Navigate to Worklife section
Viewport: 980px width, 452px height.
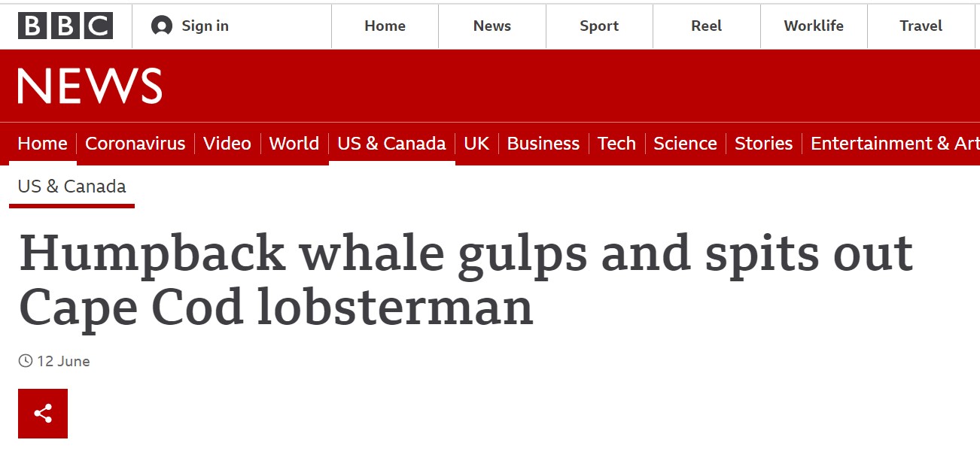pyautogui.click(x=814, y=26)
